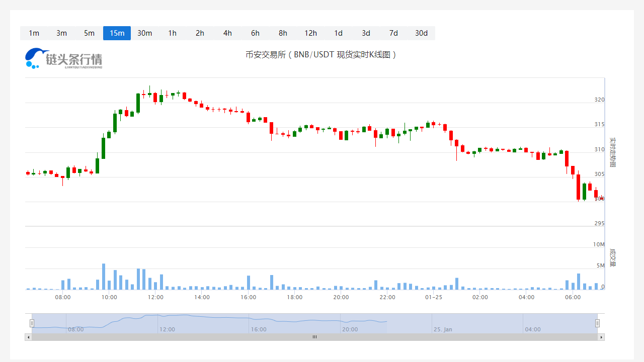Click the 04:00 main chart time label

pyautogui.click(x=527, y=297)
